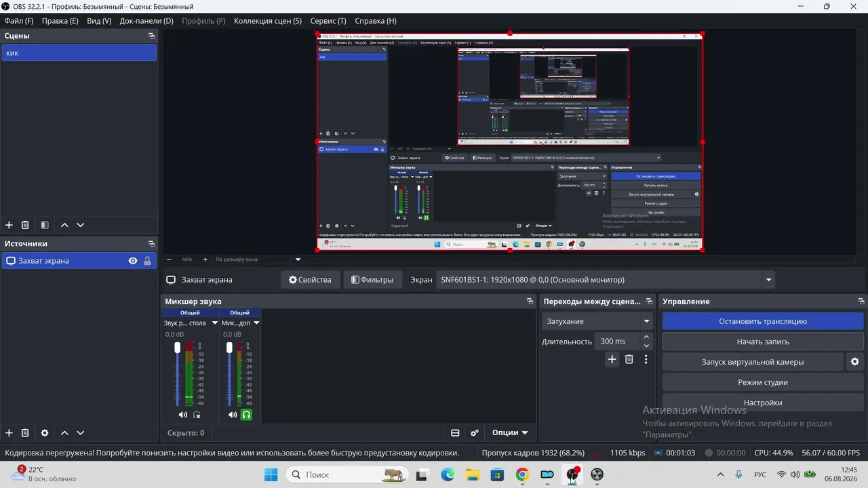The height and width of the screenshot is (488, 868).
Task: Open source Свойства button
Action: 311,280
